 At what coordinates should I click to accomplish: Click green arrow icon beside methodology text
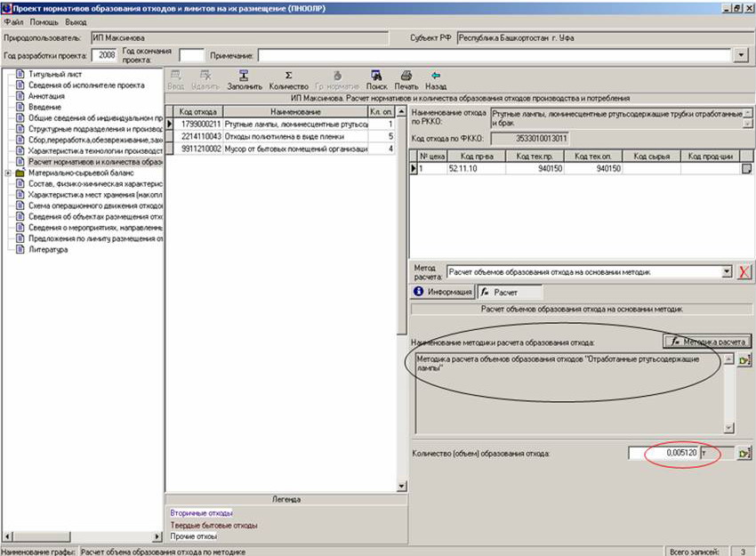744,359
